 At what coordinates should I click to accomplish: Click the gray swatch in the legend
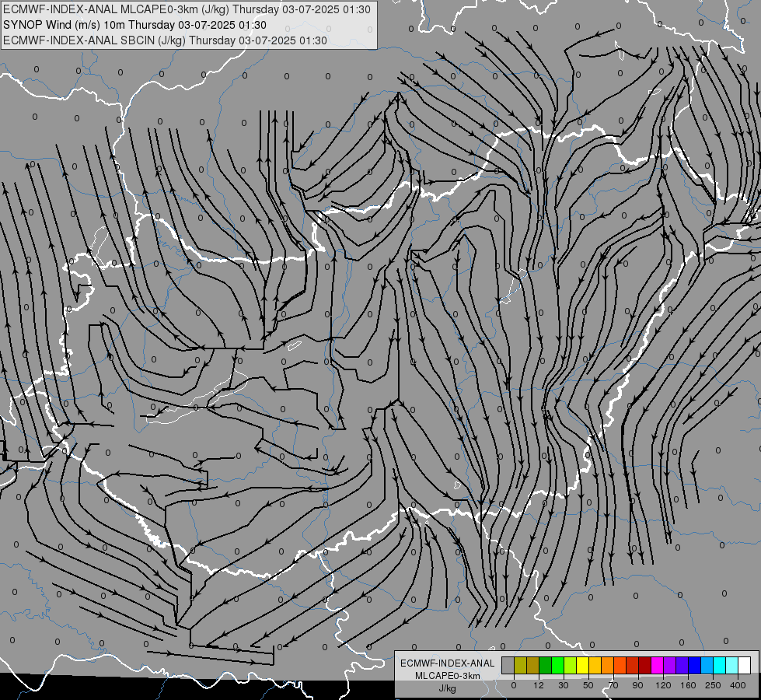508,665
